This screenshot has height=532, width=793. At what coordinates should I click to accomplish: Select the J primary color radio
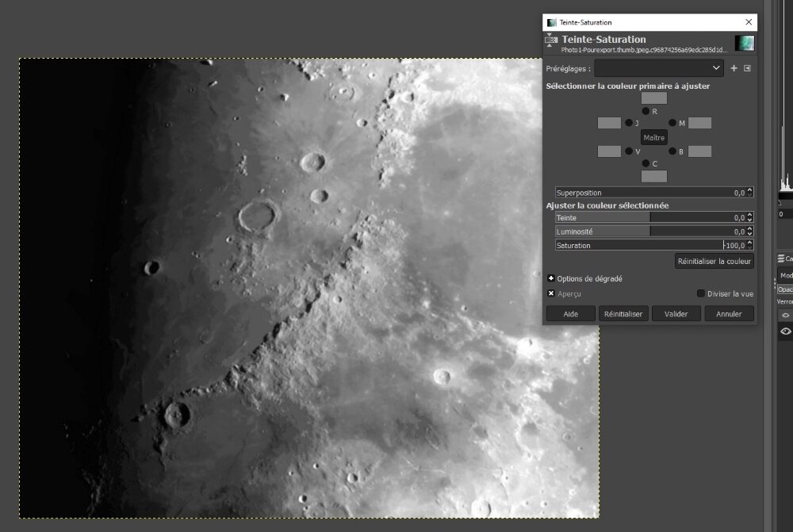(629, 122)
